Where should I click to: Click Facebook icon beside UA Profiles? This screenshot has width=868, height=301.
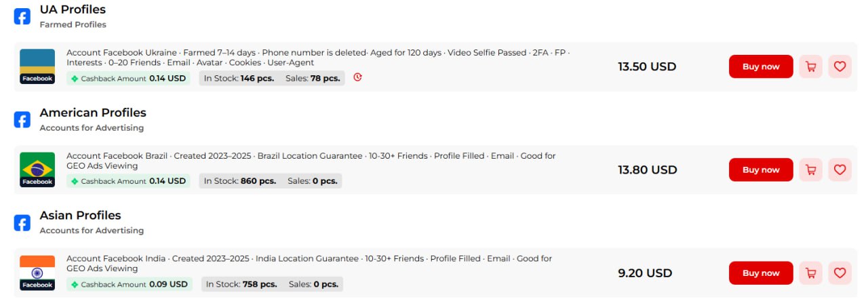coord(22,17)
